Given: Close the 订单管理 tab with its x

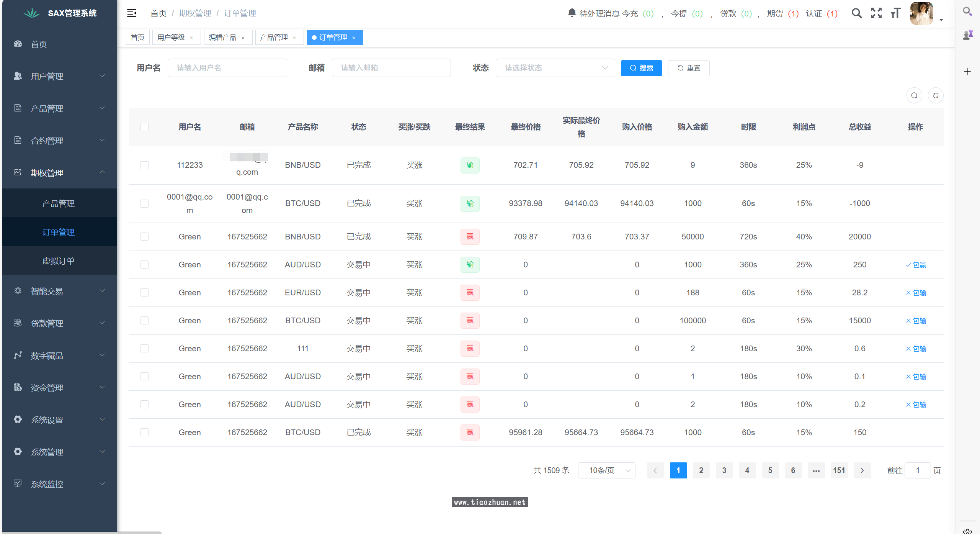Looking at the screenshot, I should click(x=354, y=38).
